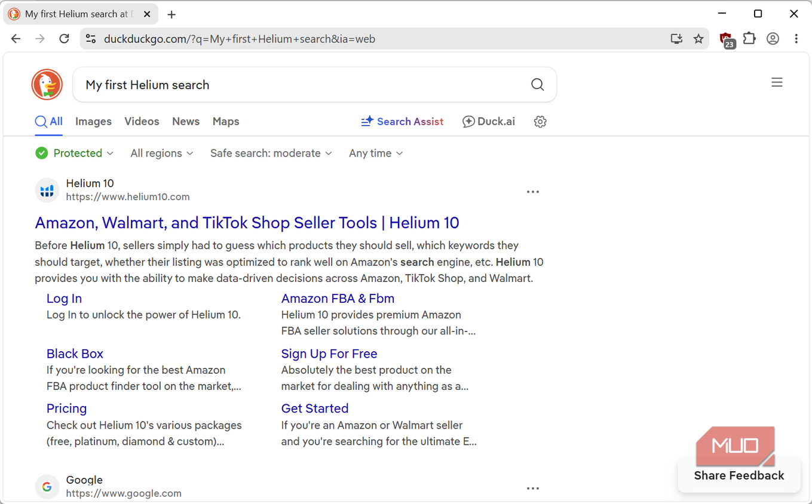This screenshot has height=504, width=812.
Task: Switch to the News tab
Action: click(x=186, y=122)
